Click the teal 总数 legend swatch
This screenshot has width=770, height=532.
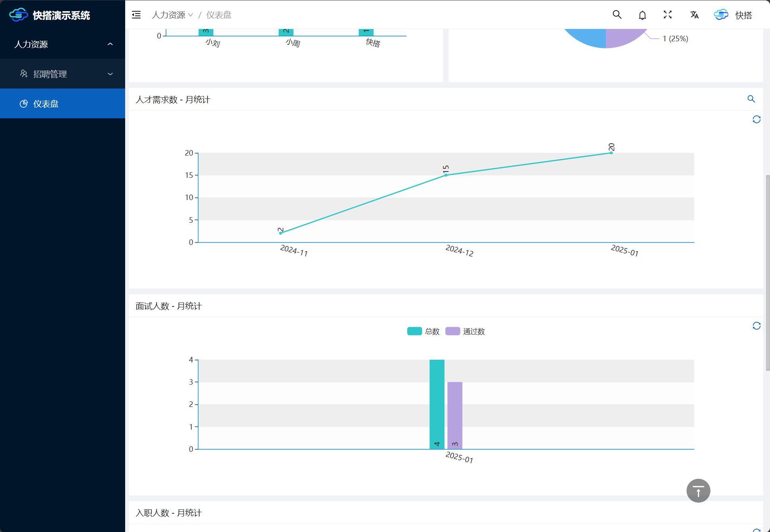(414, 331)
